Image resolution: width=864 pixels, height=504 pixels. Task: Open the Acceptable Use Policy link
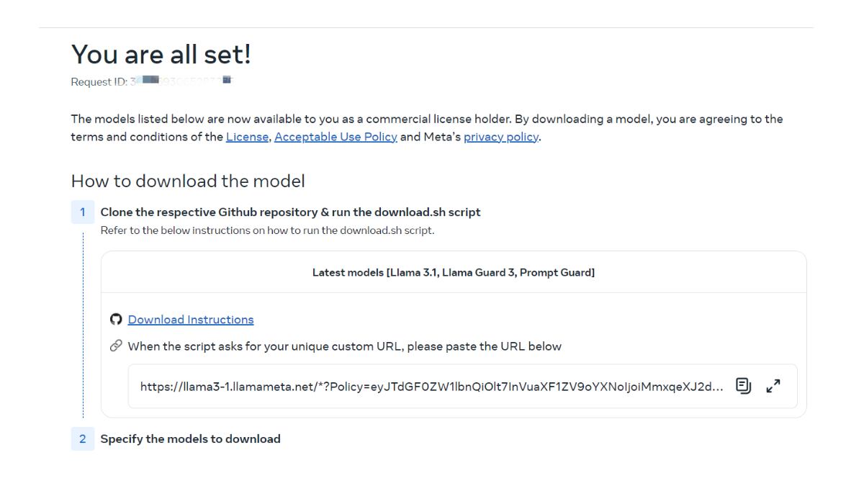pyautogui.click(x=336, y=138)
